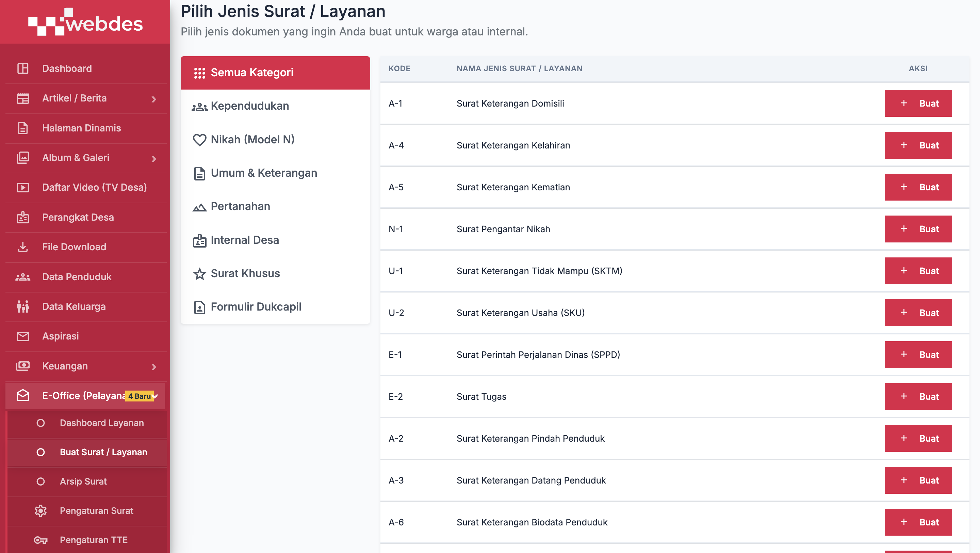980x553 pixels.
Task: Click Buat for Surat Tugas
Action: 918,396
